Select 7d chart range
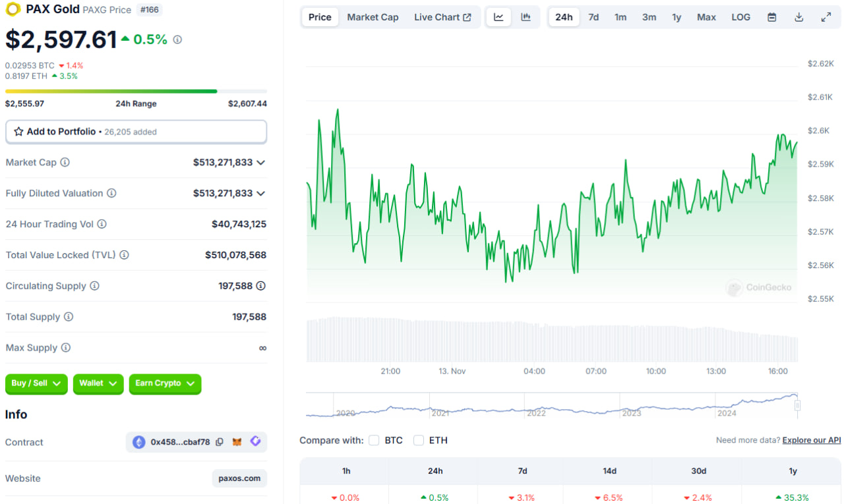Viewport: 844px width, 504px height. pyautogui.click(x=593, y=17)
